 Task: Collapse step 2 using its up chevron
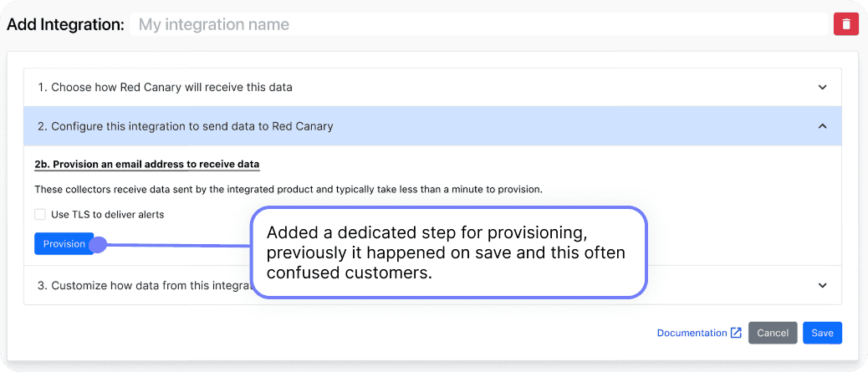[x=822, y=126]
